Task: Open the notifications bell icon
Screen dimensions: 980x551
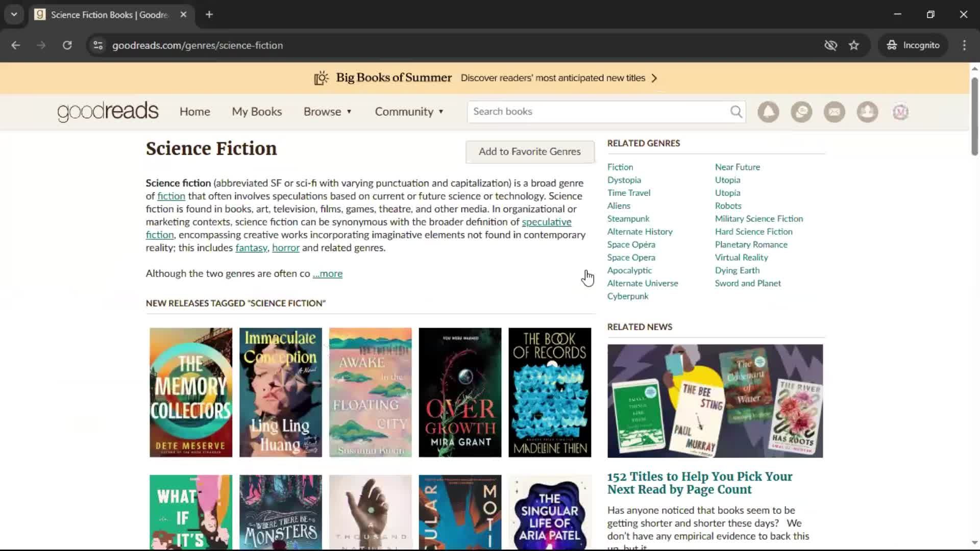Action: (x=768, y=112)
